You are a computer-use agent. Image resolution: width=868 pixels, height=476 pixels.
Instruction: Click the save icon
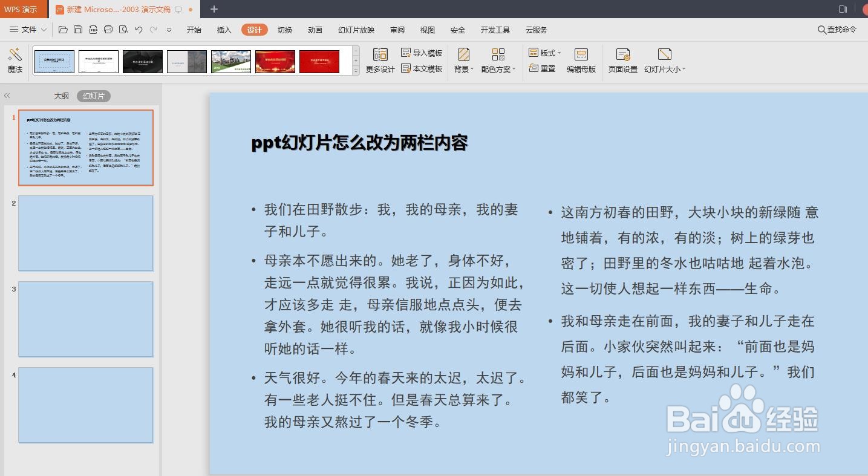click(x=78, y=30)
